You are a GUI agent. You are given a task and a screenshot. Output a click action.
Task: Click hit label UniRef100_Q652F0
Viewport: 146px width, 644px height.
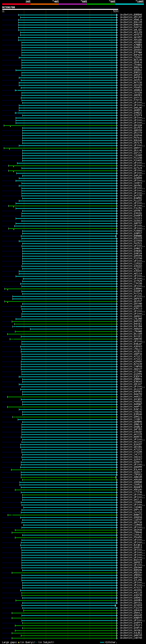coord(131,75)
